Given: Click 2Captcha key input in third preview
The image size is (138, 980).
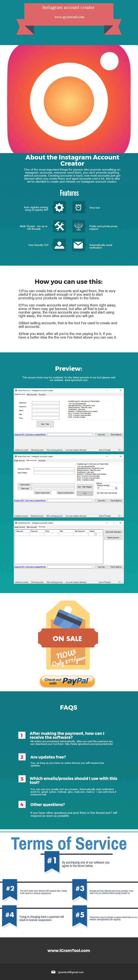Looking at the screenshot, I should [70, 567].
